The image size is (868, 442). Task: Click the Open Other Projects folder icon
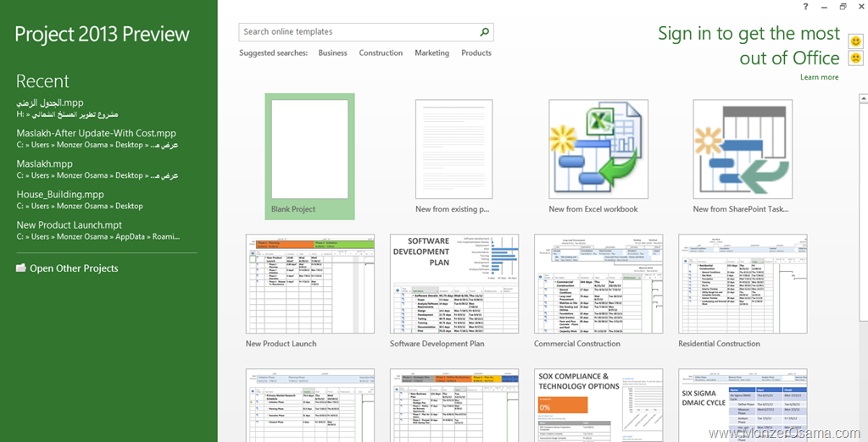coord(21,268)
